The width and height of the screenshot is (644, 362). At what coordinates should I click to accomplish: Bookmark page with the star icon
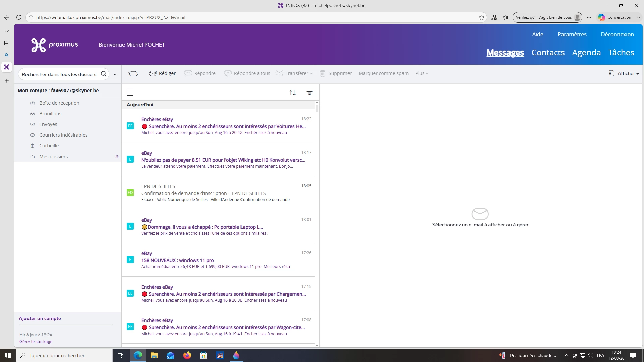(482, 17)
